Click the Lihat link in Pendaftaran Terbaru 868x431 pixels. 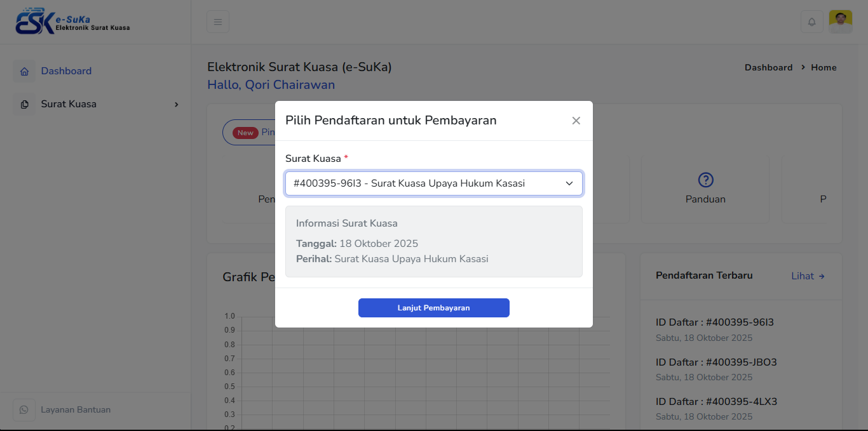click(x=808, y=276)
